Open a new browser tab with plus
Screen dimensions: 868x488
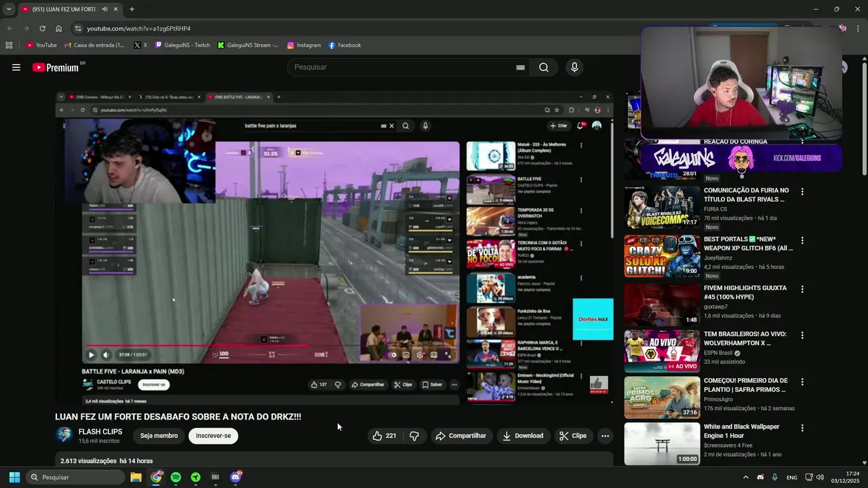click(x=132, y=9)
